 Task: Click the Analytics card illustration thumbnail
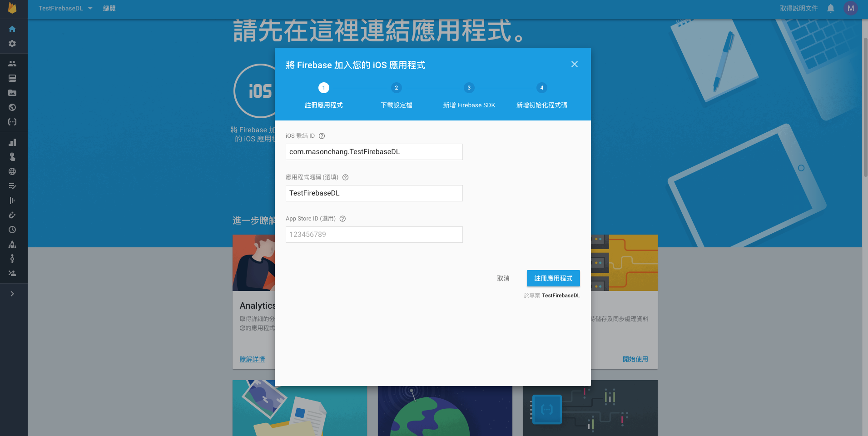253,263
